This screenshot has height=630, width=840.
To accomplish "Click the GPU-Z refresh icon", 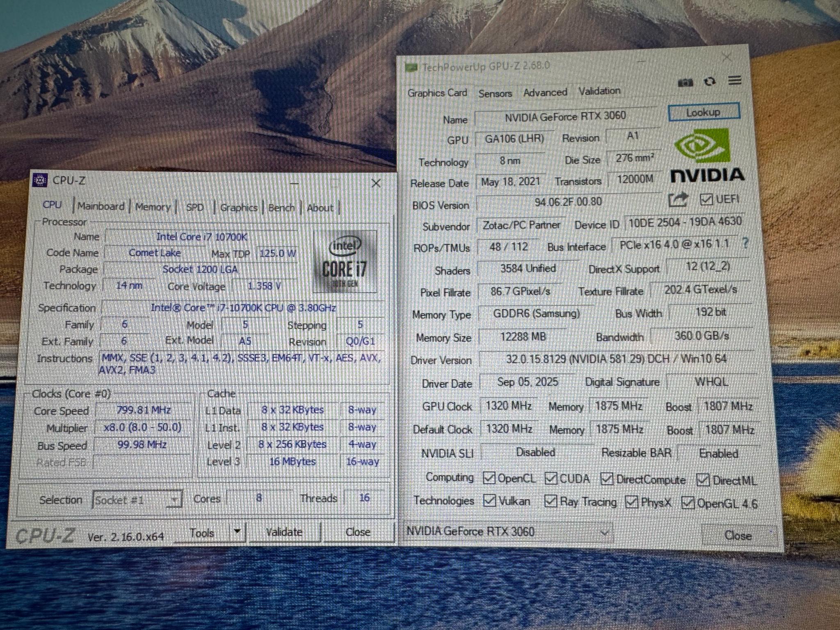I will coord(710,82).
